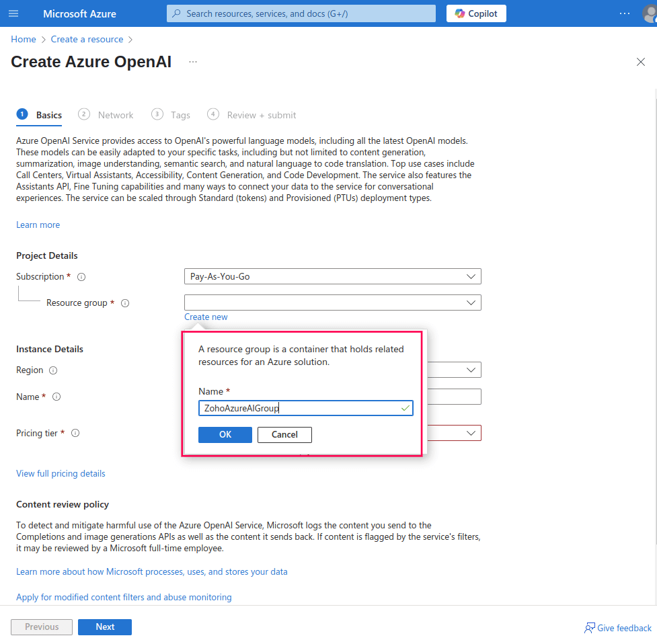Click OK to confirm resource group name

(225, 434)
